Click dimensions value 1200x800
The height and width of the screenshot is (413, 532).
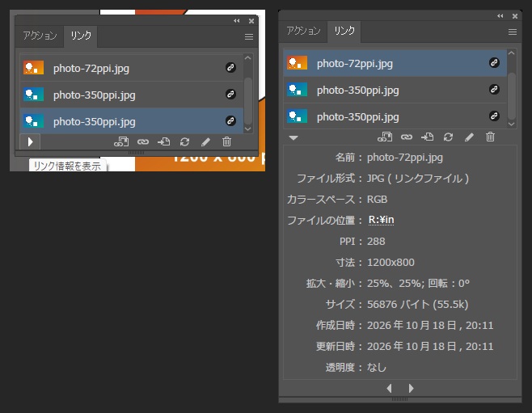pos(391,263)
